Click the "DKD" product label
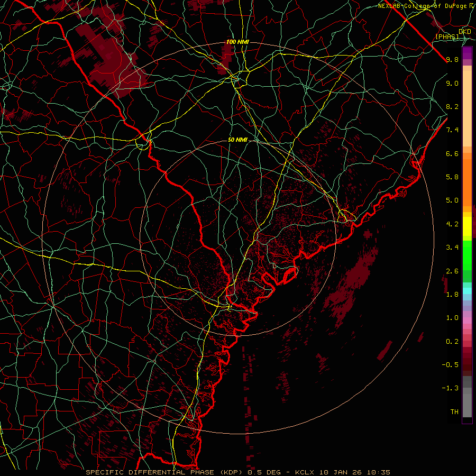This screenshot has width=476, height=476. (x=465, y=32)
